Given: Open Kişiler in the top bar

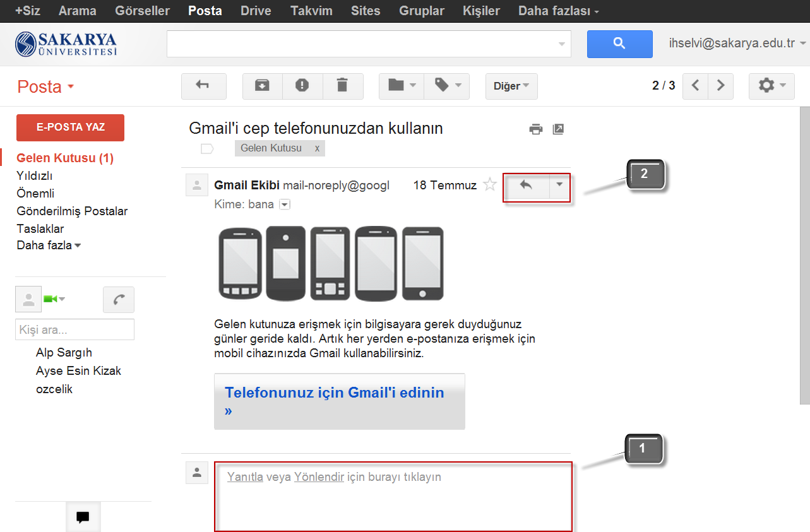Looking at the screenshot, I should pos(481,11).
